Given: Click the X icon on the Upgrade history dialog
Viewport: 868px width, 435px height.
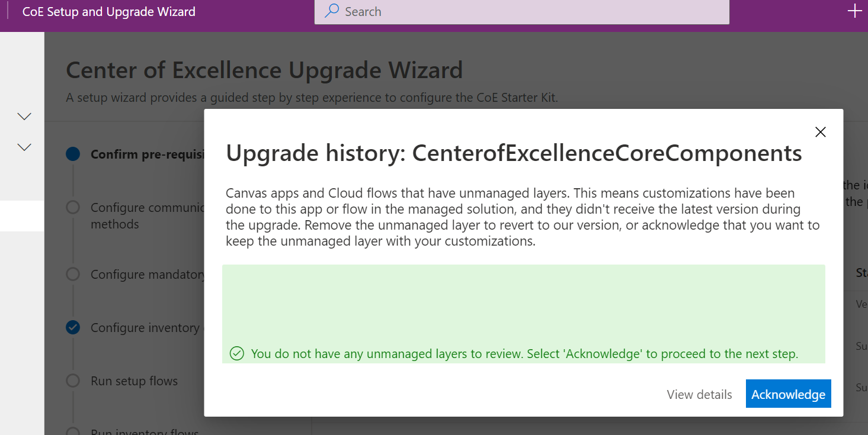Looking at the screenshot, I should click(821, 132).
